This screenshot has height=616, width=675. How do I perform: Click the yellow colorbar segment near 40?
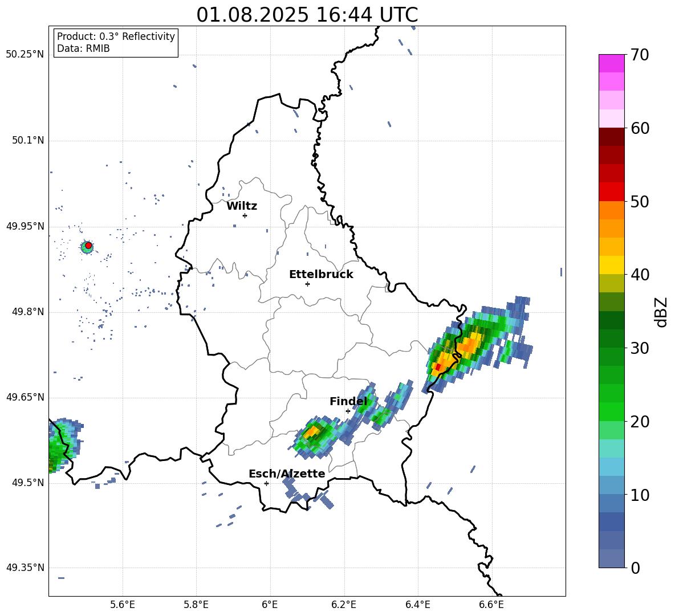click(611, 265)
